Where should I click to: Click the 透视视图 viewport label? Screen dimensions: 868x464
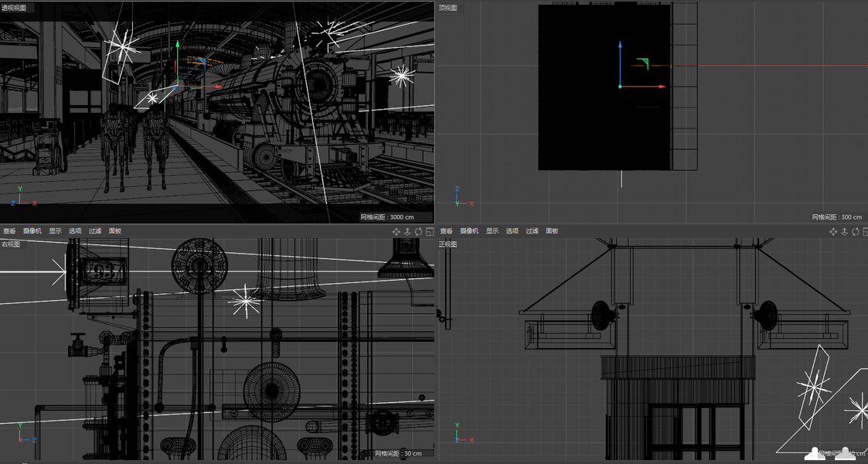click(14, 8)
